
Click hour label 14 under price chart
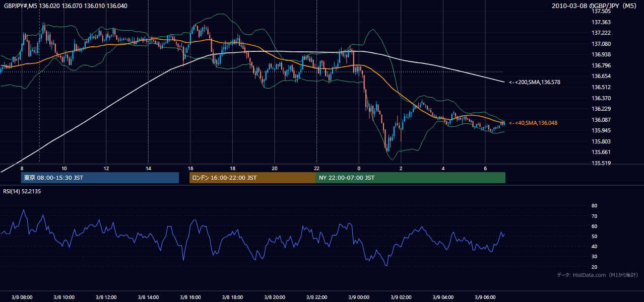click(148, 168)
